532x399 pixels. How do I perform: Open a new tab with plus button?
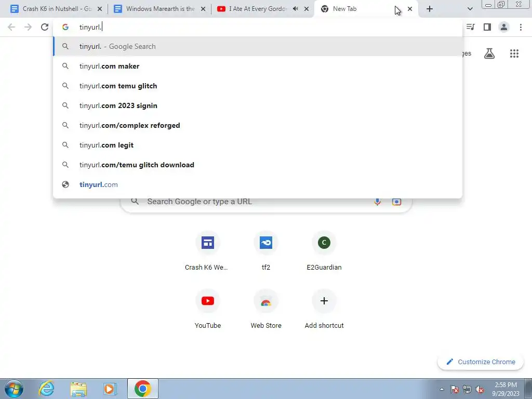click(430, 9)
